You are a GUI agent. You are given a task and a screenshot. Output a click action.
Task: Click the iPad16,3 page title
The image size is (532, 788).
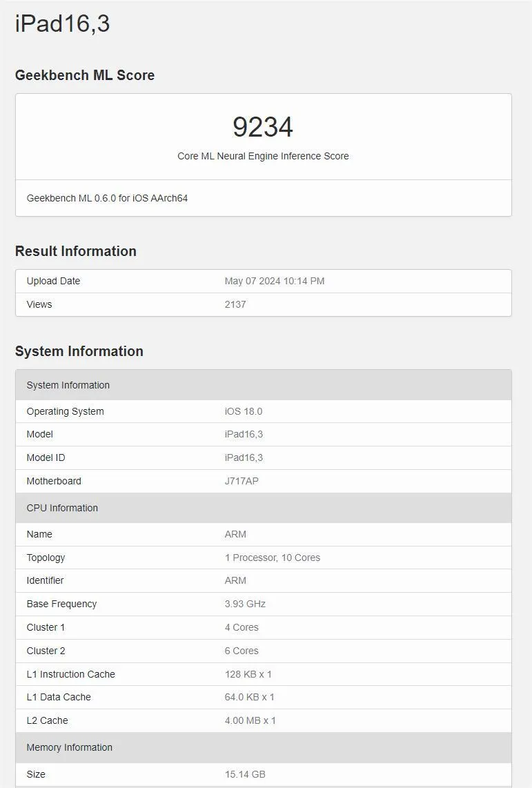click(x=62, y=24)
